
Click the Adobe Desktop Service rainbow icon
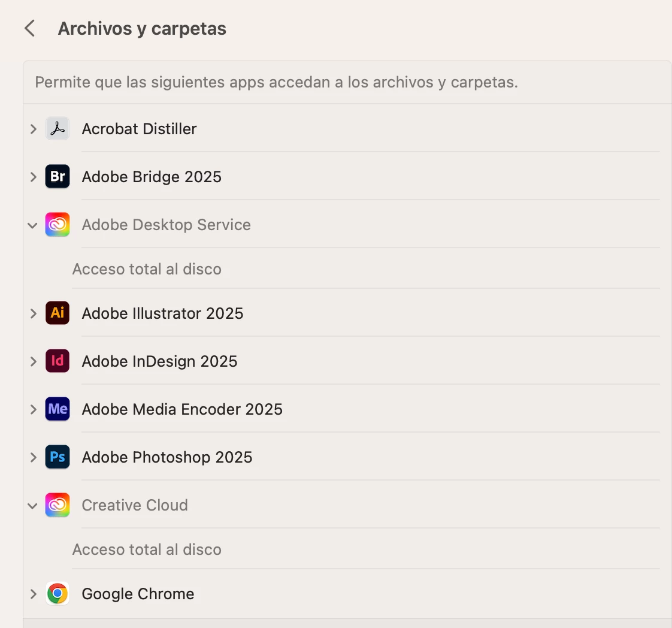click(x=57, y=225)
